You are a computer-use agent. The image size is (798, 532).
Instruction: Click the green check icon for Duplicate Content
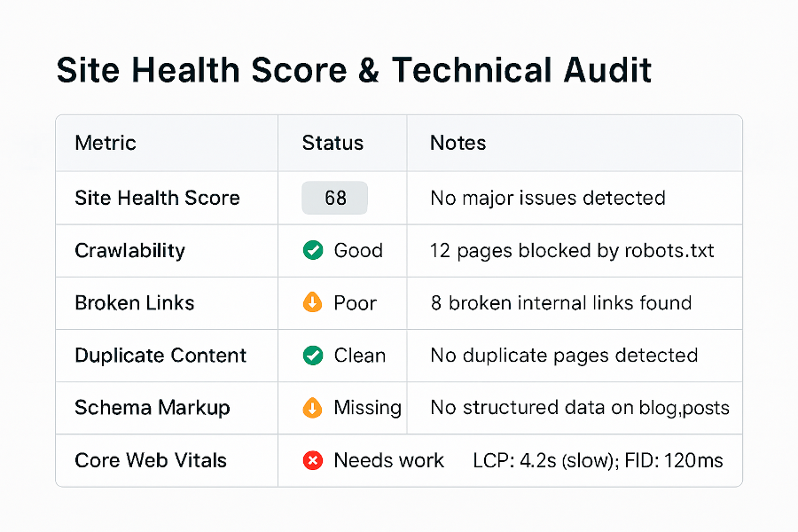[313, 356]
